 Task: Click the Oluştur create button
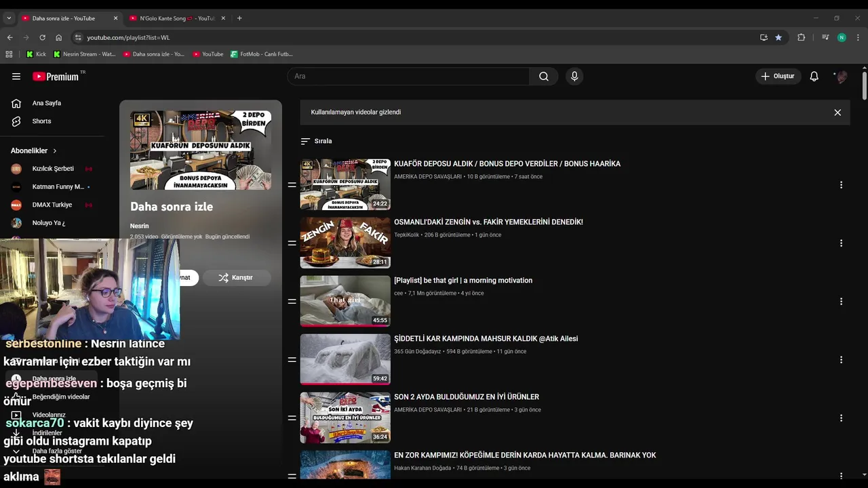coord(778,77)
